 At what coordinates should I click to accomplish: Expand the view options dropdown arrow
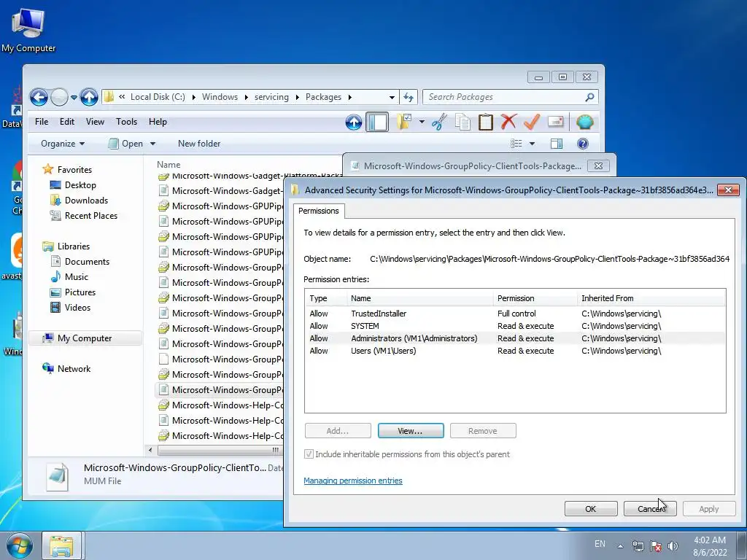pyautogui.click(x=532, y=144)
